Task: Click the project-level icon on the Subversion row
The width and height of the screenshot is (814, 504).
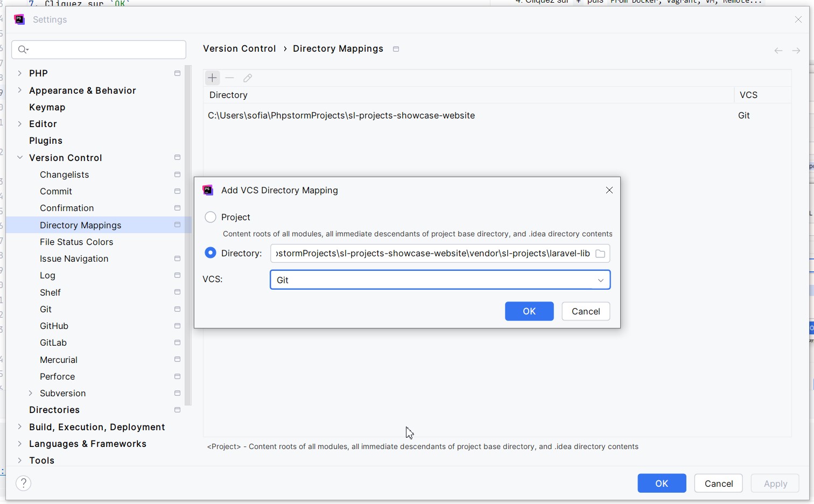Action: click(177, 393)
